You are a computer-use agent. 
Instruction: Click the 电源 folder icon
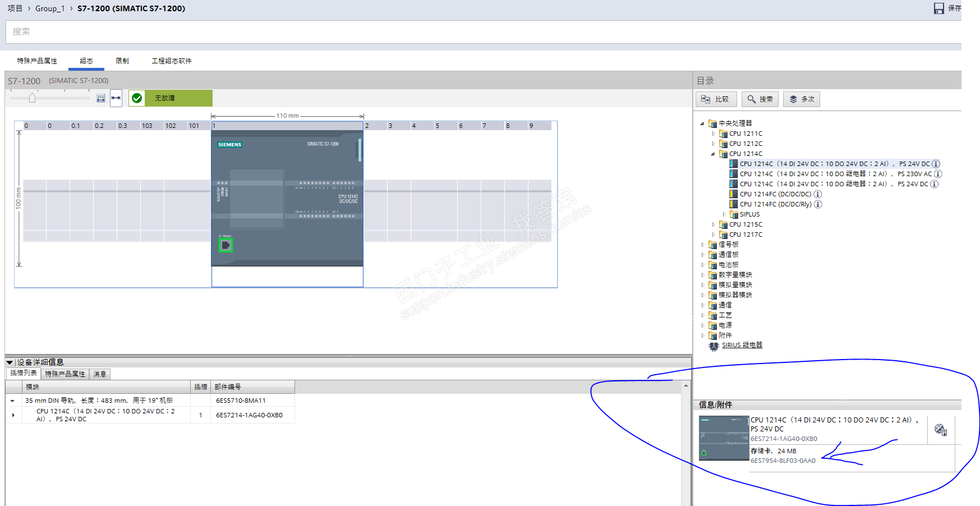713,325
